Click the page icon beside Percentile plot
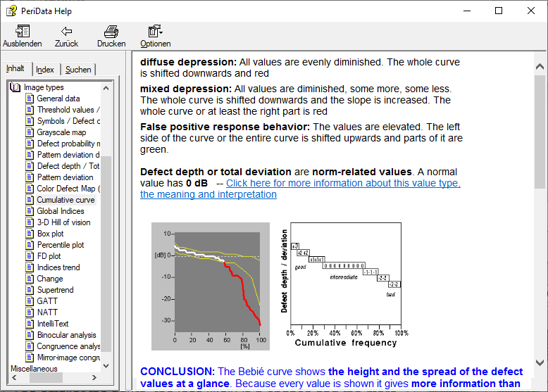The image size is (548, 392). pos(30,245)
